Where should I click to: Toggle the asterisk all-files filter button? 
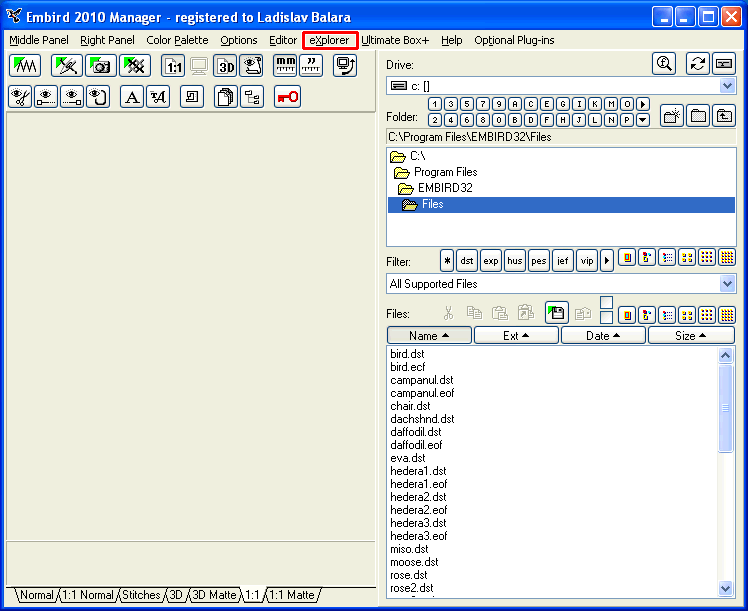(447, 261)
